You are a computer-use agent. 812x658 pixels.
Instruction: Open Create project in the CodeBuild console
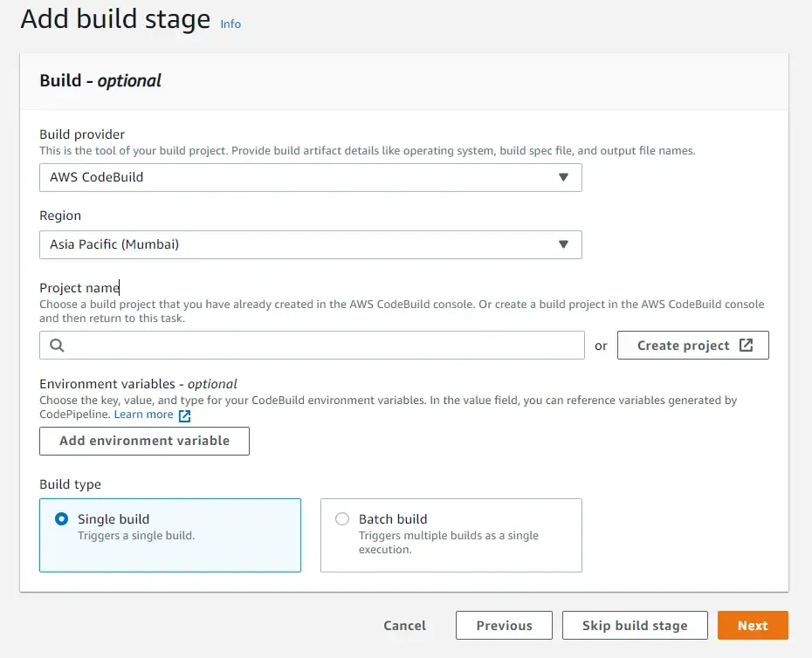pos(685,345)
